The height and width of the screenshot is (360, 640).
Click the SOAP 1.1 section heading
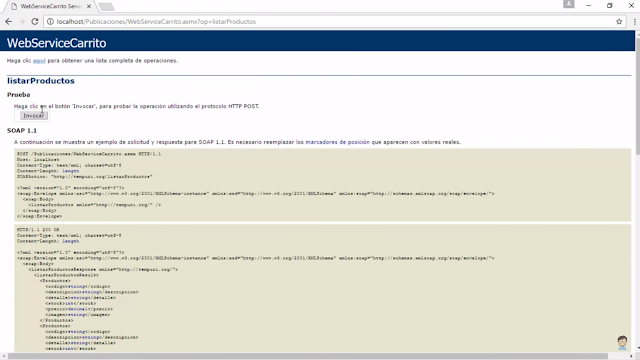click(x=22, y=131)
